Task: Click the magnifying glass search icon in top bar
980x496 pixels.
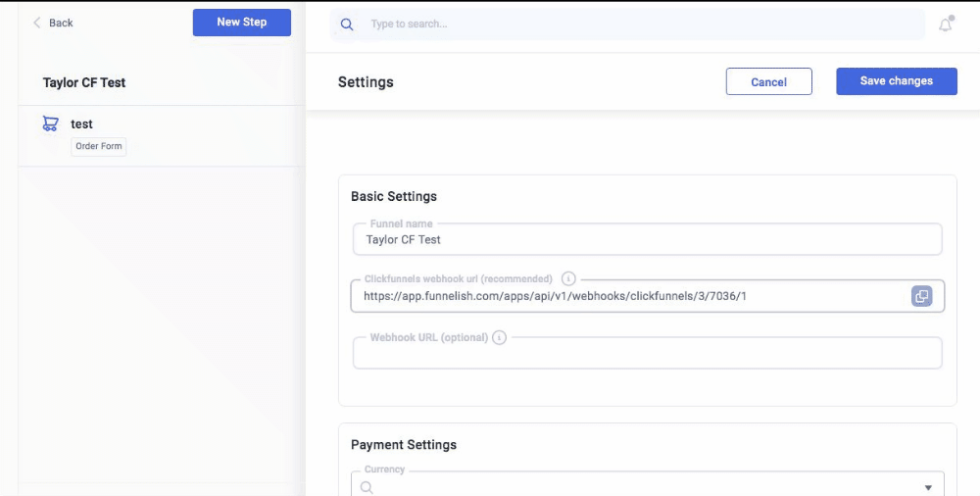Action: pos(347,25)
